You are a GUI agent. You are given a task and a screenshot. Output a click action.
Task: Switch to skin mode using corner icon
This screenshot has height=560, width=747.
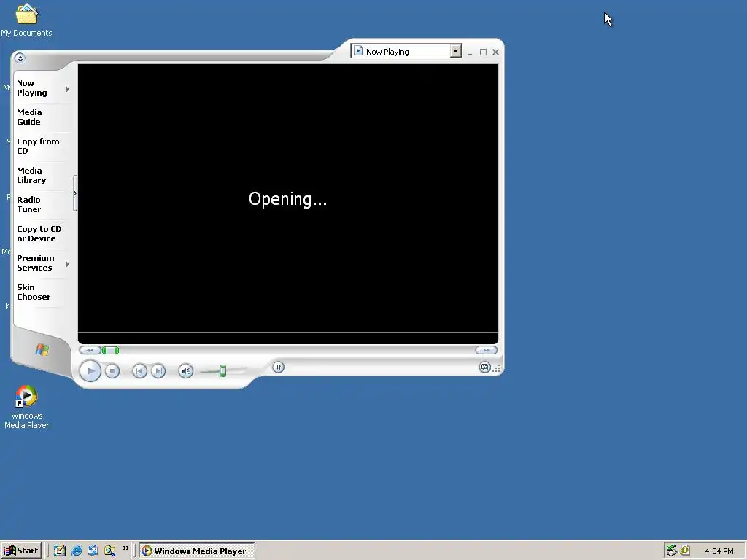point(484,367)
